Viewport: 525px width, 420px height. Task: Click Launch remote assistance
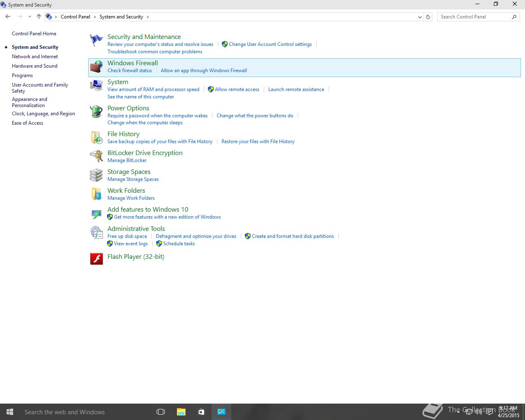[296, 89]
